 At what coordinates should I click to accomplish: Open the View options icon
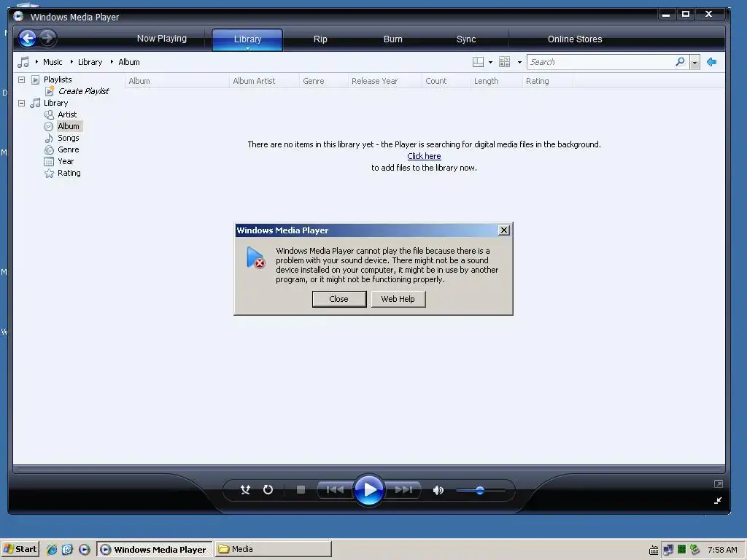point(505,62)
